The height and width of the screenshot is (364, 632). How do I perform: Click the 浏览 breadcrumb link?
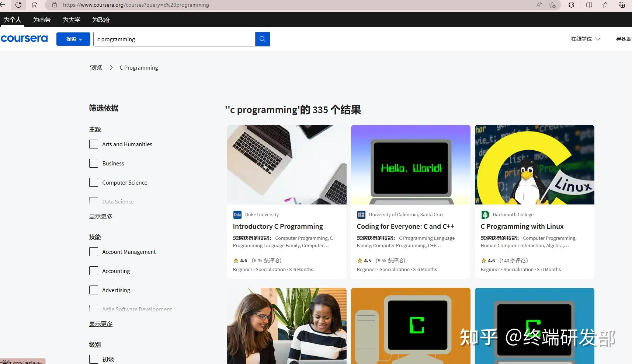click(96, 67)
